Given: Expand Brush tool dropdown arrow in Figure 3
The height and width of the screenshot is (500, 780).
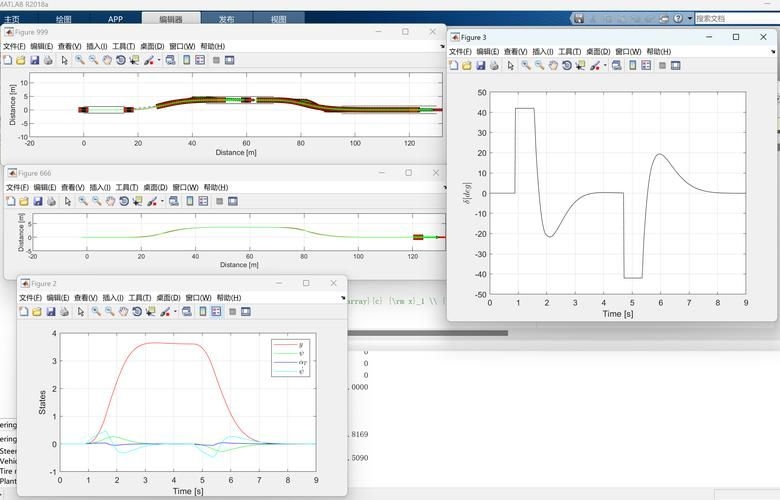Looking at the screenshot, I should [605, 65].
